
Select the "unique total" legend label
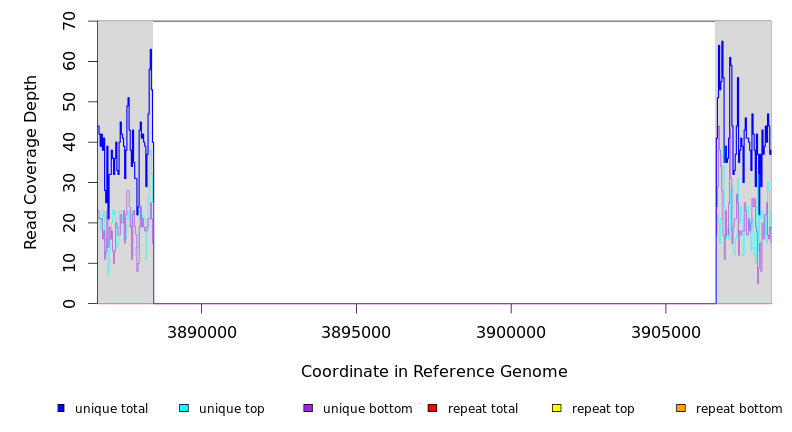tap(111, 409)
